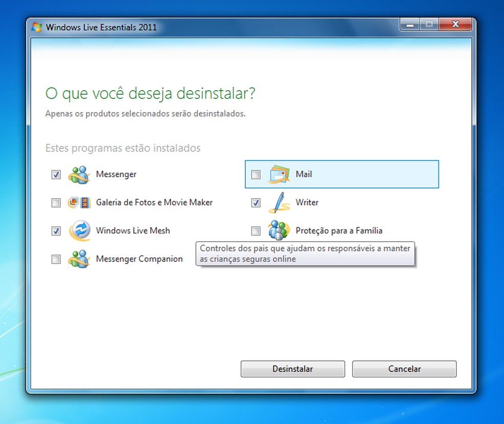
Task: Click the 'Estes programas estão instalados' heading
Action: pos(123,148)
